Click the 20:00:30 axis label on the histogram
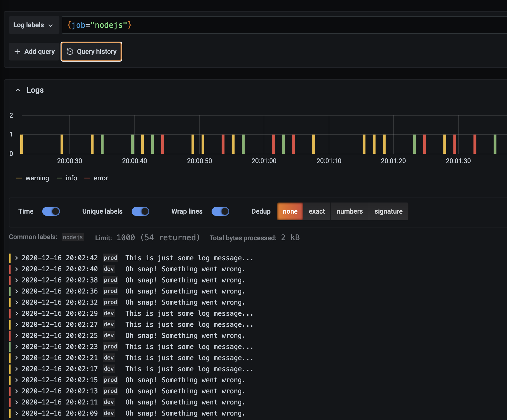This screenshot has height=420, width=507. (70, 161)
